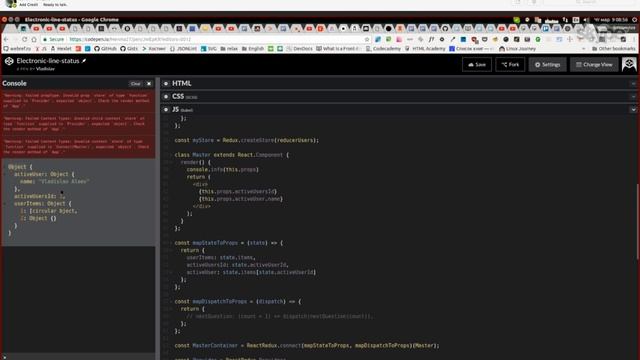Viewport: 640px width, 360px height.
Task: Open the JS editor settings gear
Action: click(x=166, y=110)
